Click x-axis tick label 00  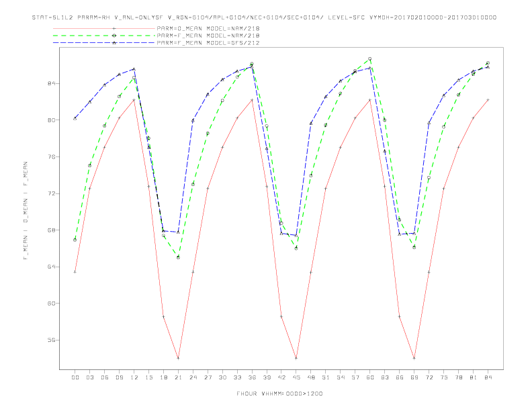[x=75, y=377]
